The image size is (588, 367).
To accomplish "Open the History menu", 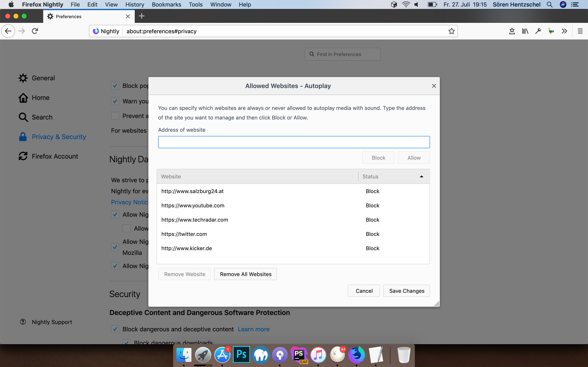I will click(x=135, y=4).
